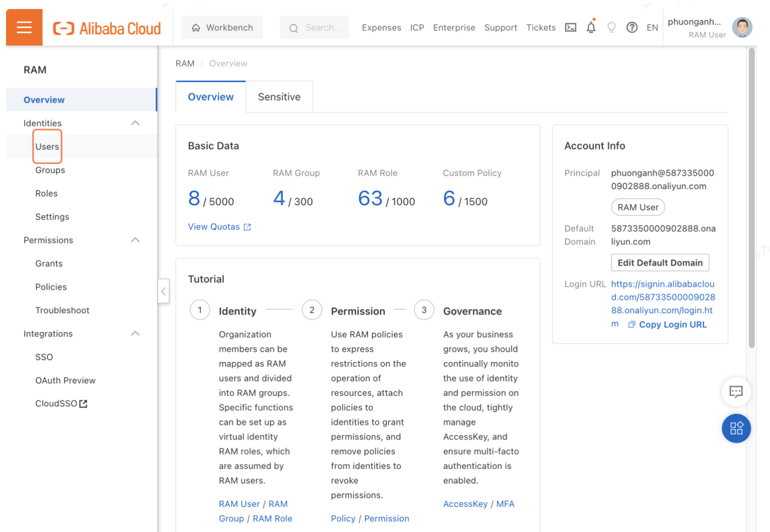Click the user profile avatar

[x=741, y=28]
